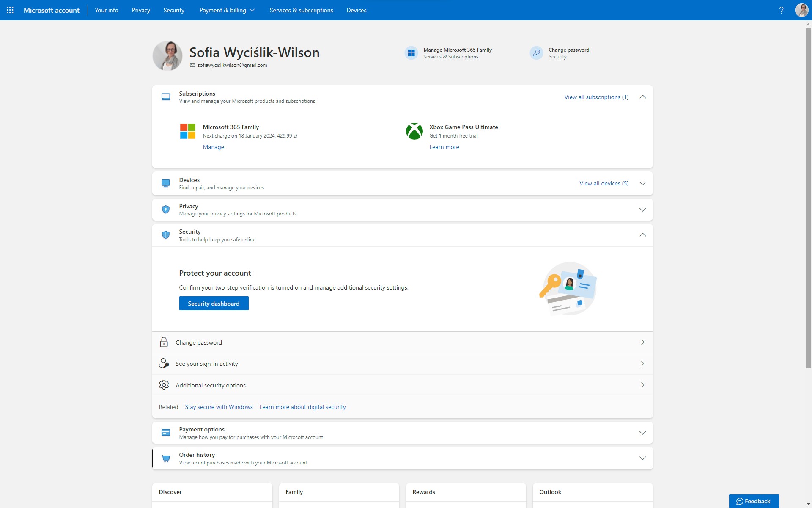Click the Privacy shield icon
812x508 pixels.
point(166,210)
